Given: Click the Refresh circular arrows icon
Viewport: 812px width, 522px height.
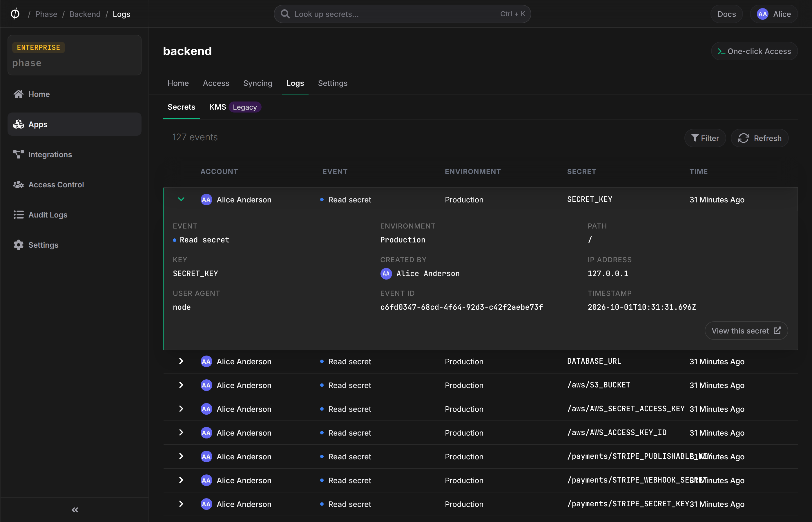Looking at the screenshot, I should 743,138.
